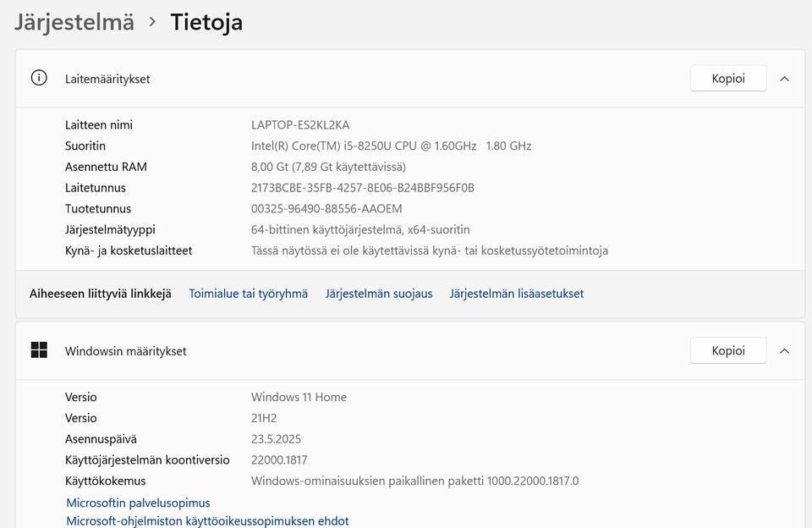This screenshot has width=812, height=528.
Task: Open the Järjestelmän suojaus link
Action: [x=379, y=294]
